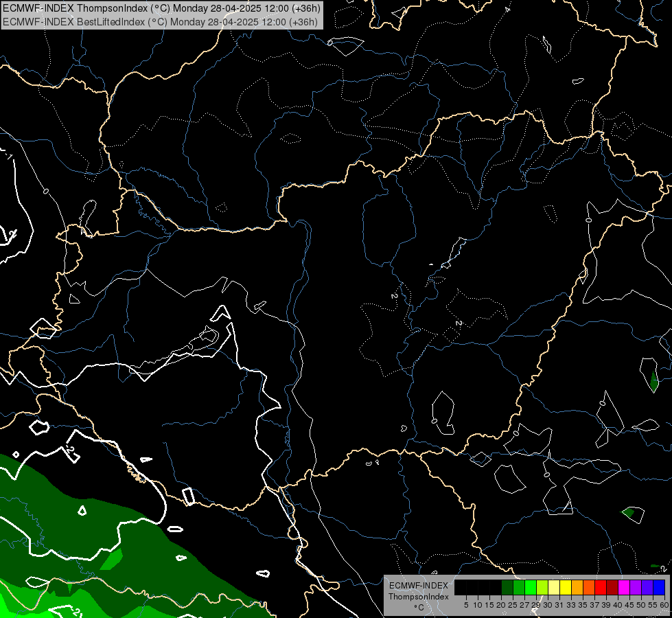Image resolution: width=672 pixels, height=618 pixels.
Task: Select the pale yellow 30–31 legend swatch
Action: [x=554, y=587]
